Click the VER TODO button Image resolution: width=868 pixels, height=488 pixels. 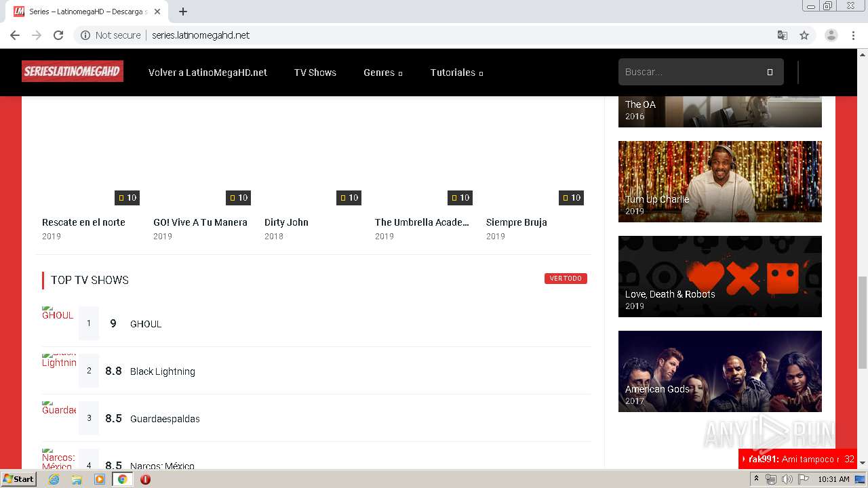click(566, 279)
